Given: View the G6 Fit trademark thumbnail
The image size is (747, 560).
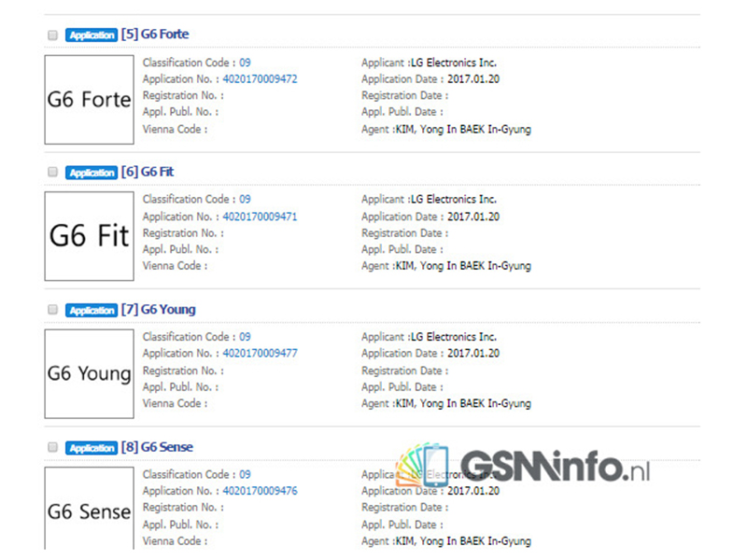Looking at the screenshot, I should 89,236.
